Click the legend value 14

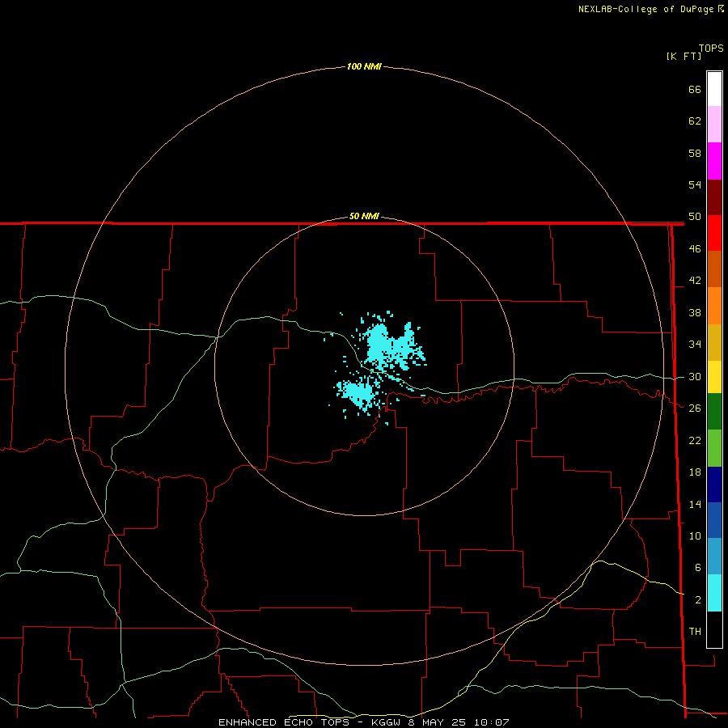(695, 504)
